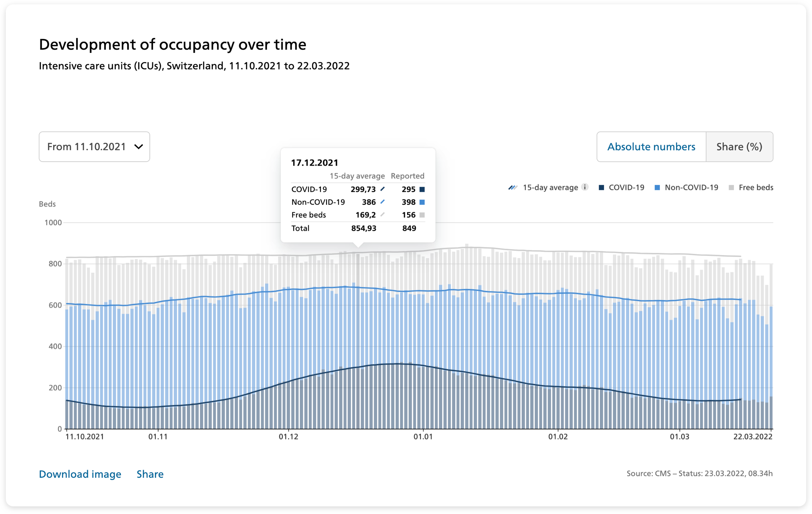The height and width of the screenshot is (514, 812).
Task: Click the 01.02 tick on the time axis
Action: click(x=558, y=437)
